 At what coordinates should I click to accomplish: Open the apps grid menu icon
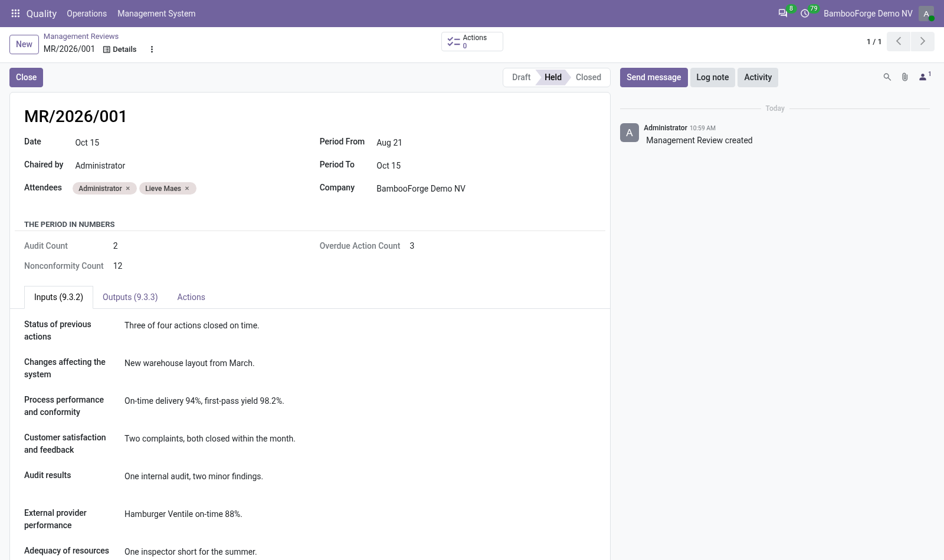pyautogui.click(x=15, y=14)
